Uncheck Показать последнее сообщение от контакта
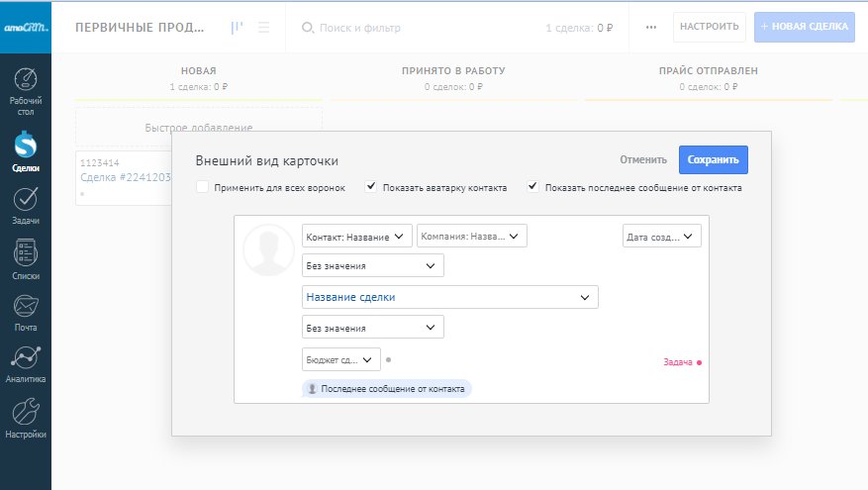 pyautogui.click(x=533, y=187)
